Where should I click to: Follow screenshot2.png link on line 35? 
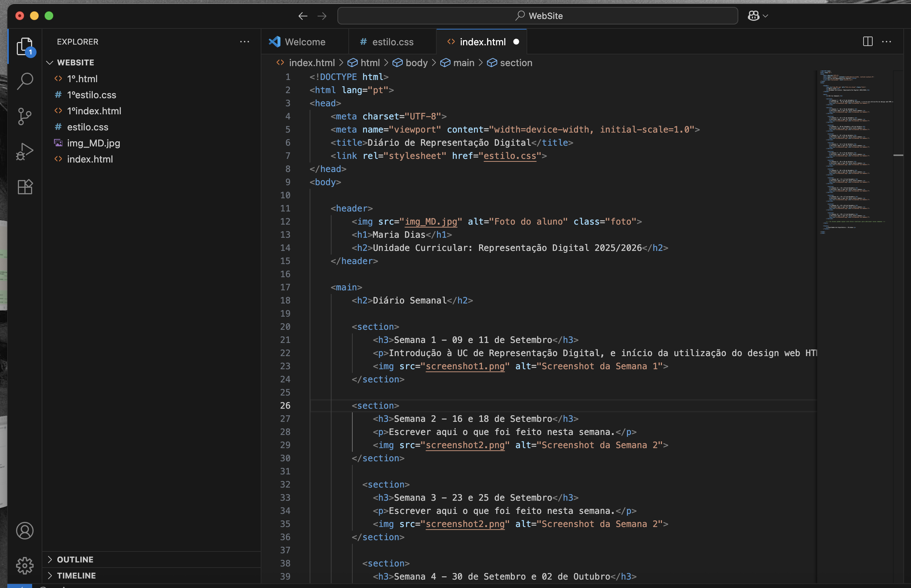(x=465, y=524)
